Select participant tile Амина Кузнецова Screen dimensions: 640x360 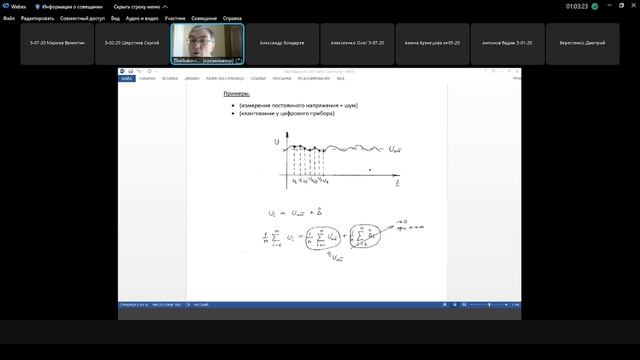pos(432,44)
